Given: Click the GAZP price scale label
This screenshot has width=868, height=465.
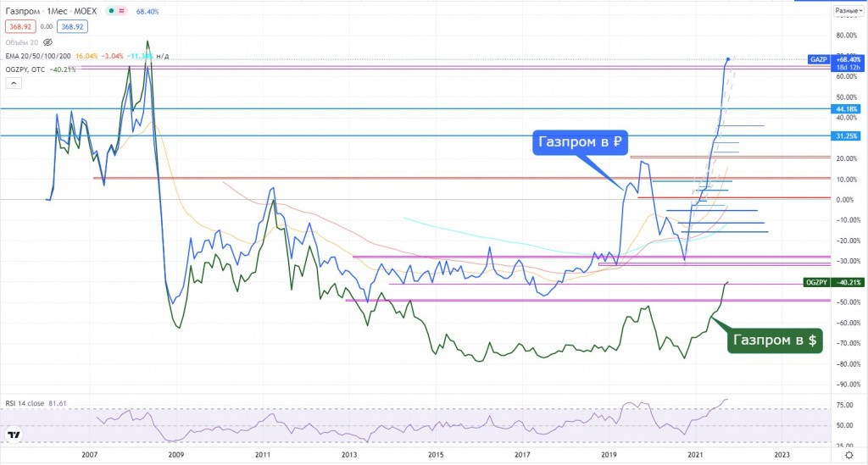Looking at the screenshot, I should click(817, 59).
